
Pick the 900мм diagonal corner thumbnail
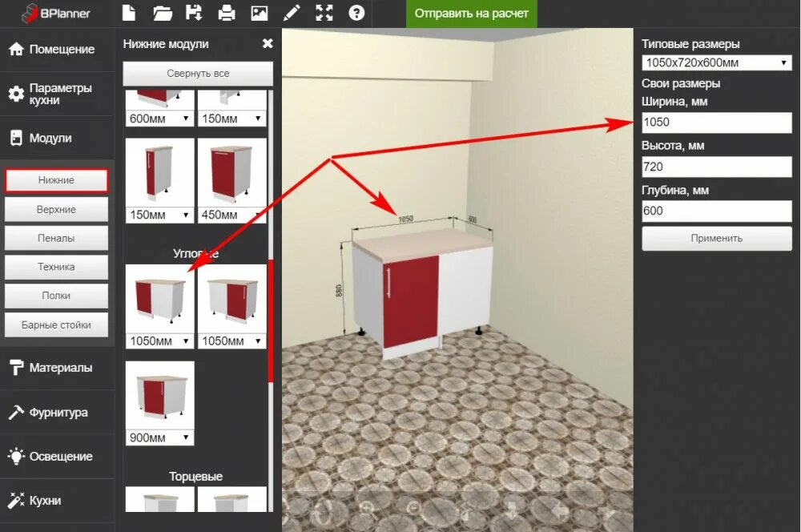[159, 396]
